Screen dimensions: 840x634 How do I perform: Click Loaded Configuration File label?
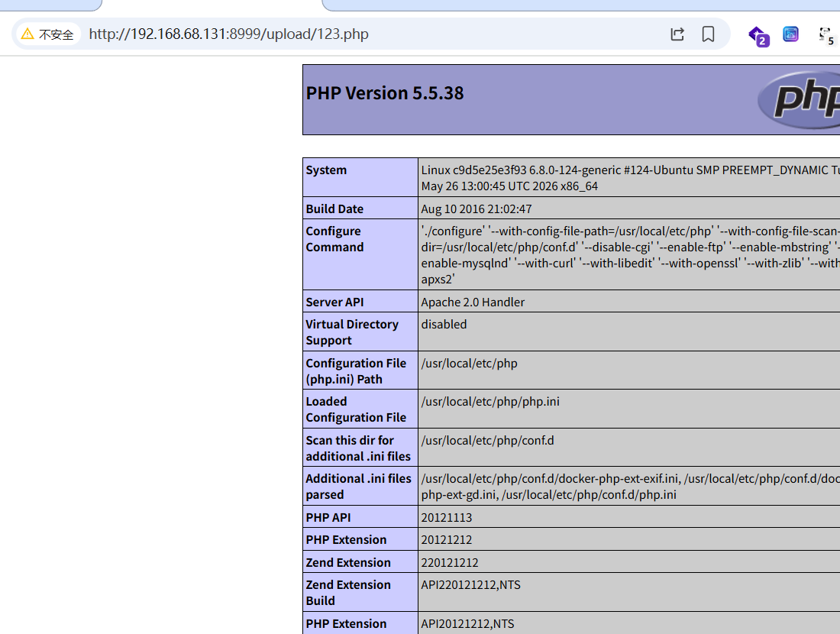pyautogui.click(x=357, y=409)
